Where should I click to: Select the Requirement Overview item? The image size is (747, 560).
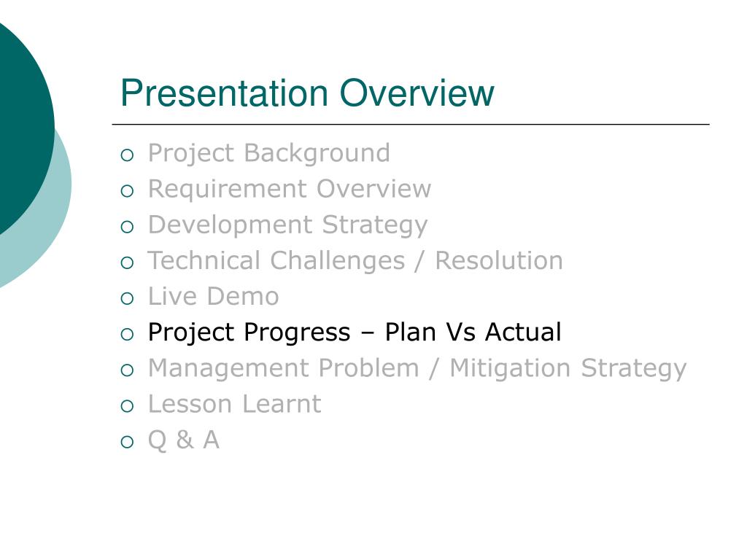tap(289, 190)
